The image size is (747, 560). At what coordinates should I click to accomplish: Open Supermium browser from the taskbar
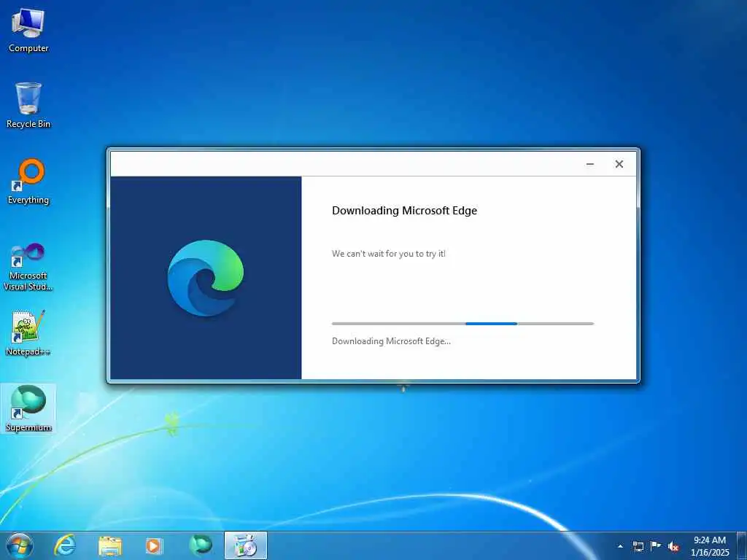pos(201,545)
